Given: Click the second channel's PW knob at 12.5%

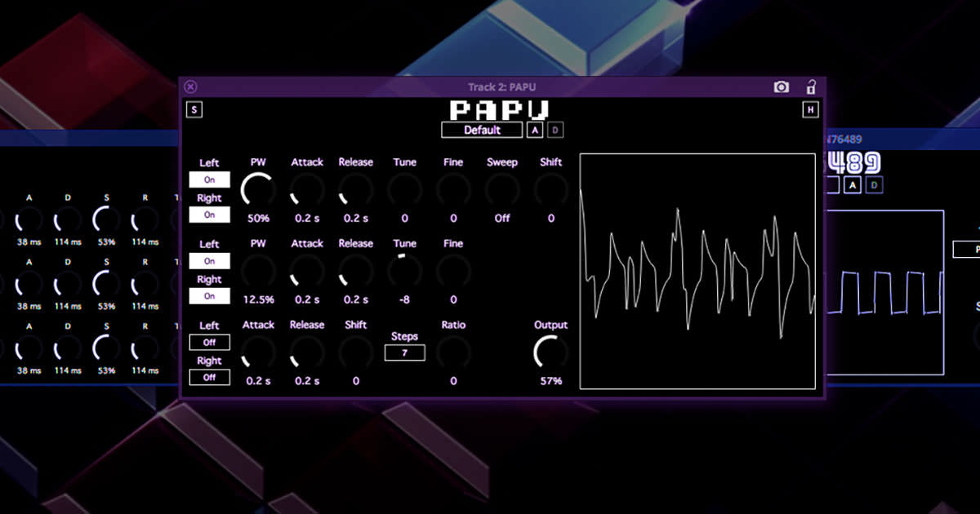Looking at the screenshot, I should 258,271.
